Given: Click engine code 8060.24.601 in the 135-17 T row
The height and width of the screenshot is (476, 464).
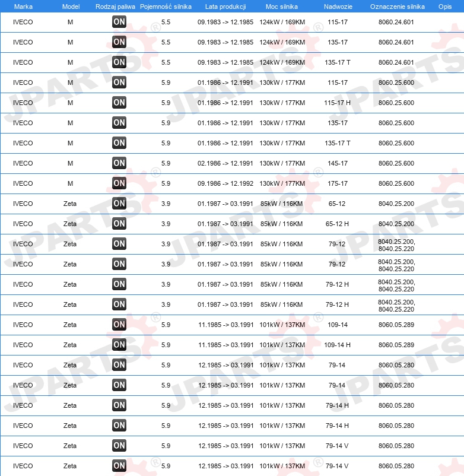Looking at the screenshot, I should coord(396,62).
